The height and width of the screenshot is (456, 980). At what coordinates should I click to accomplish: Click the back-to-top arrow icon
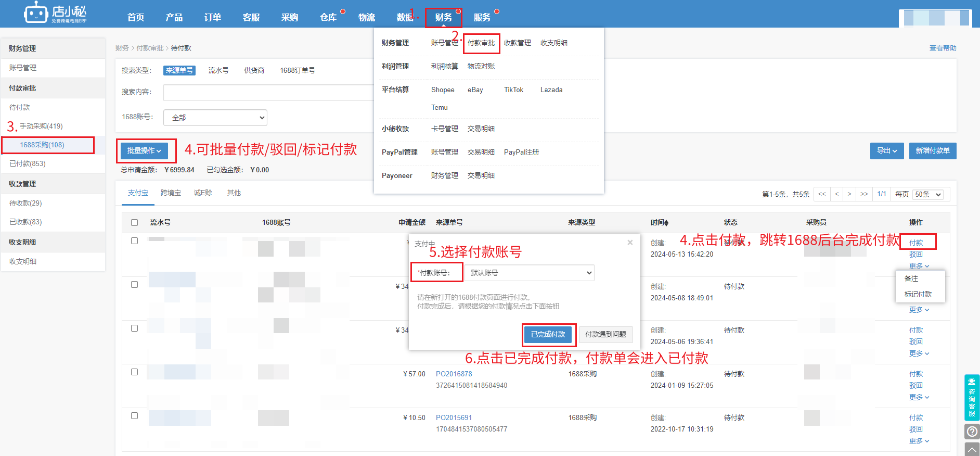[x=972, y=449]
